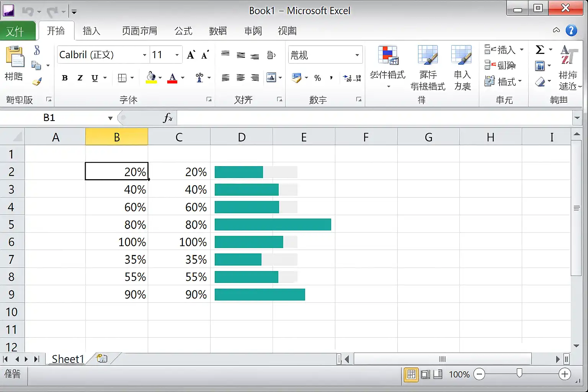Click the Cut scissors icon
The image size is (588, 392).
37,50
